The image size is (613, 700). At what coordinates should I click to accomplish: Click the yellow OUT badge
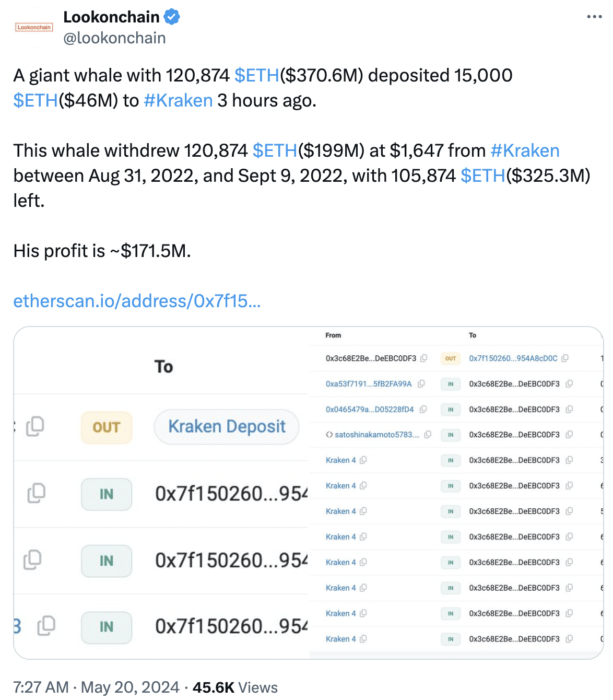pyautogui.click(x=106, y=427)
